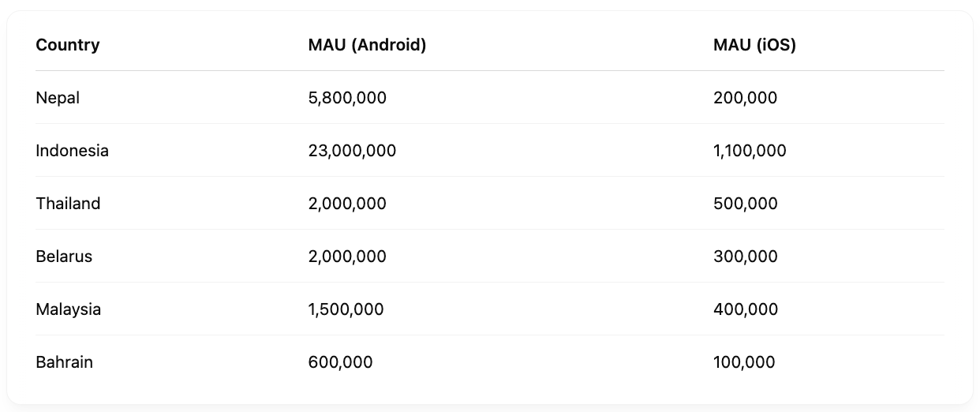The image size is (980, 412).
Task: Click Bahrain's iOS value 100,000
Action: [744, 362]
